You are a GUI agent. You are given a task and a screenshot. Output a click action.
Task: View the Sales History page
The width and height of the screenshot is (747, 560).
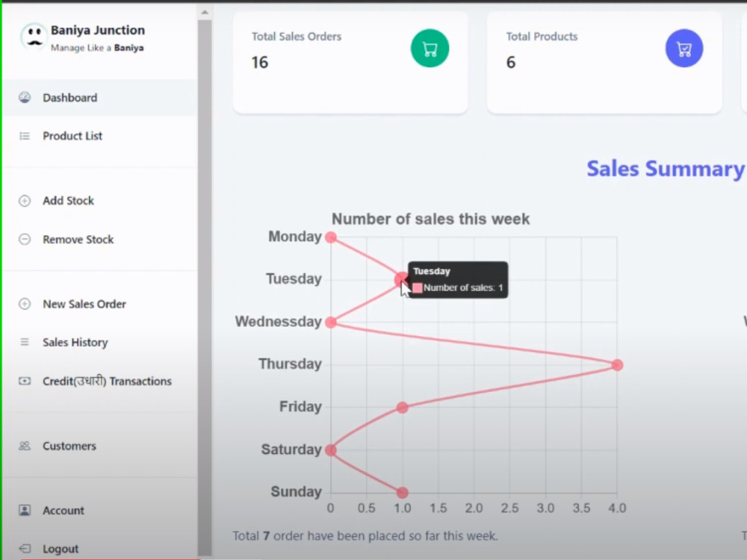[100, 342]
